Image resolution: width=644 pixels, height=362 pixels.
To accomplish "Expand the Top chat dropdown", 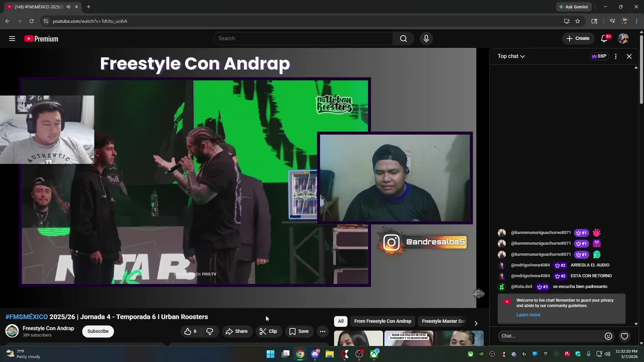I will click(511, 56).
